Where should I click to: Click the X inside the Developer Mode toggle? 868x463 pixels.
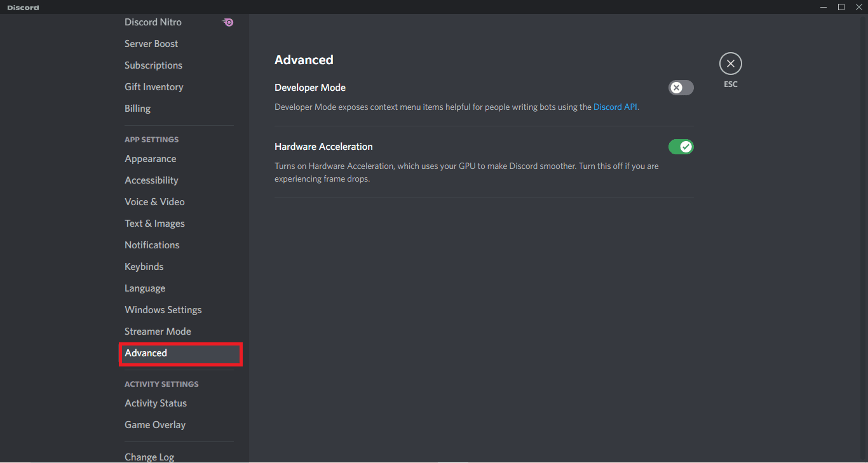[676, 88]
